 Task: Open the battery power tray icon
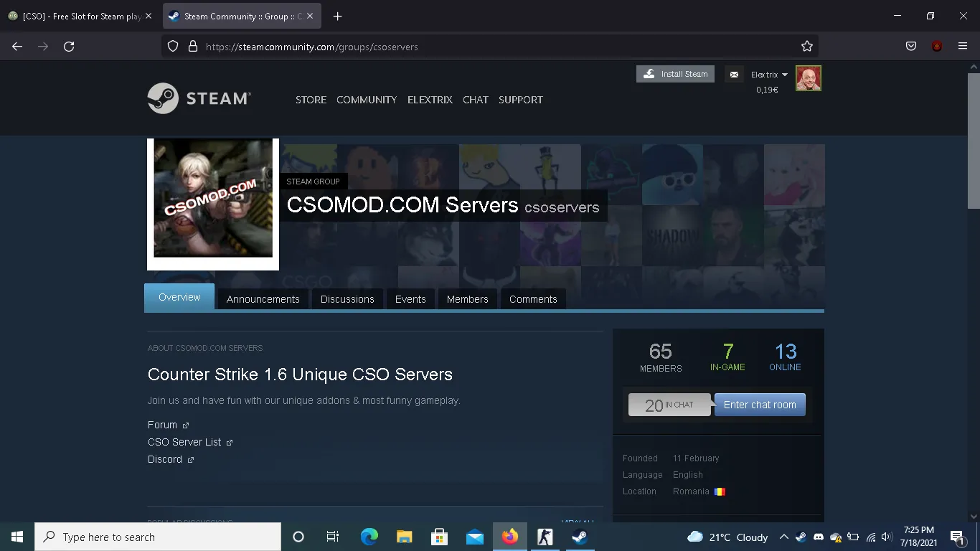click(x=854, y=537)
